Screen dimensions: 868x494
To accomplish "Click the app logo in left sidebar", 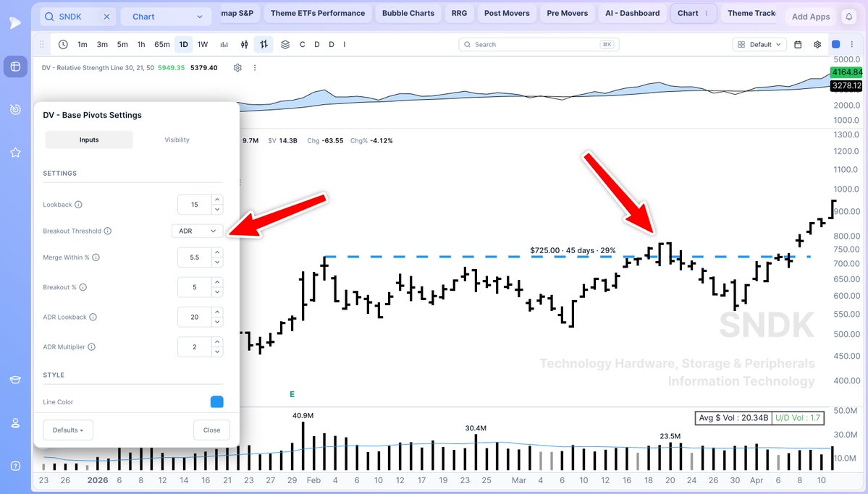I will 15,22.
